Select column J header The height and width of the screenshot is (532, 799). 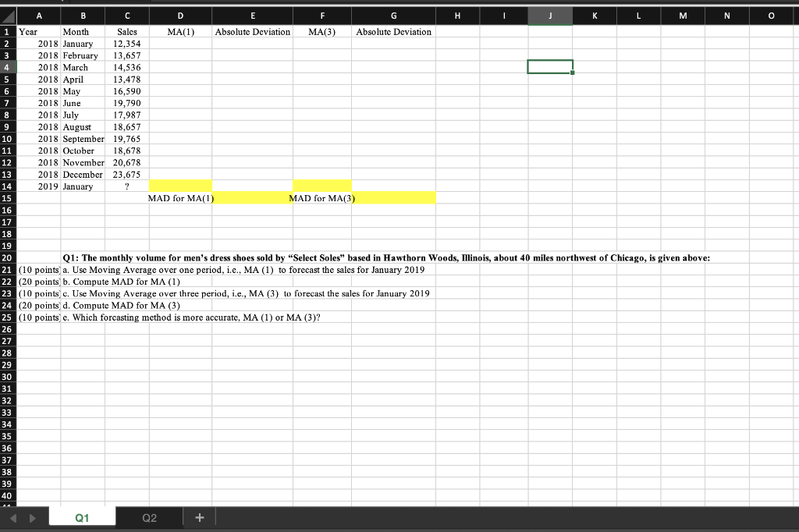pyautogui.click(x=550, y=16)
